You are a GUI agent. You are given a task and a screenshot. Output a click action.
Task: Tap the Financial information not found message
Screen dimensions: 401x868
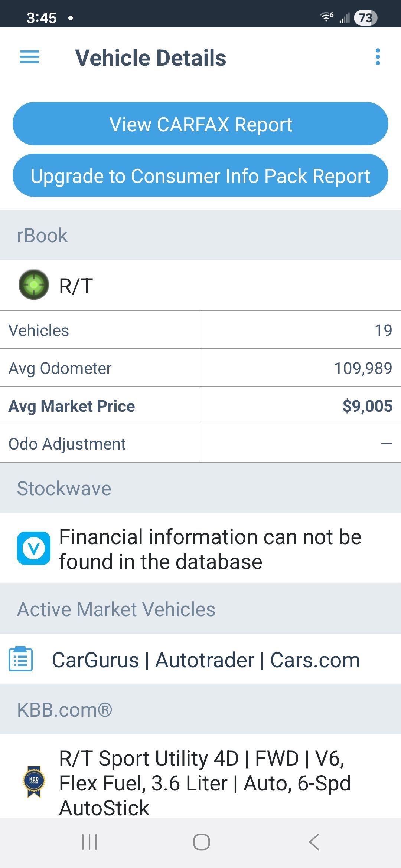[x=210, y=549]
